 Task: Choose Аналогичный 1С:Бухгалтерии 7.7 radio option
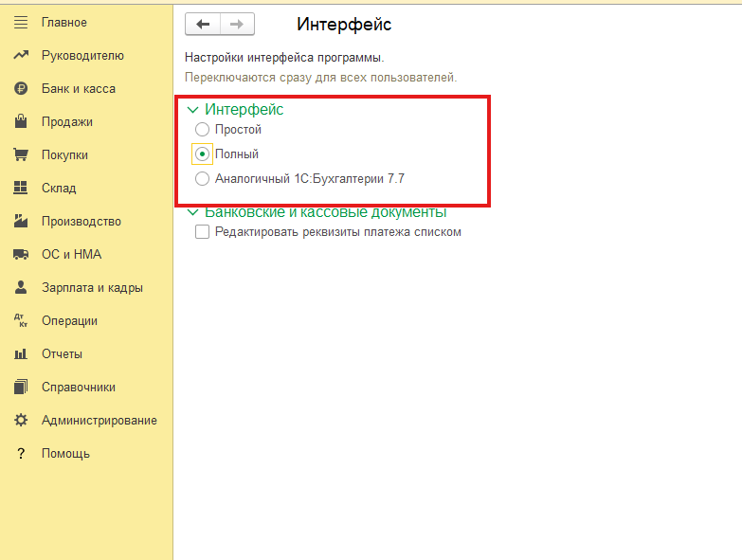point(202,178)
